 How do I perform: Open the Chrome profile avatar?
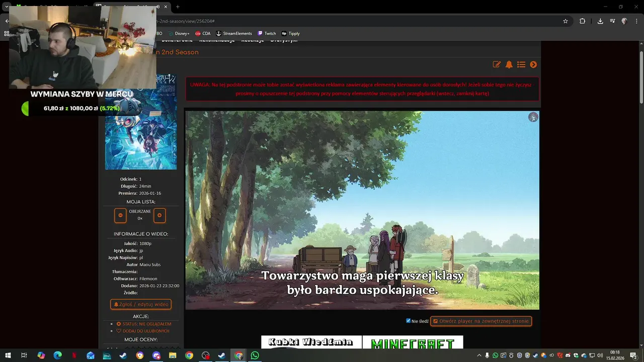624,21
